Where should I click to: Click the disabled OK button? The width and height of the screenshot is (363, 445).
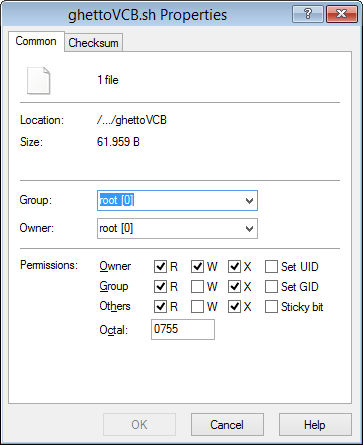[139, 425]
